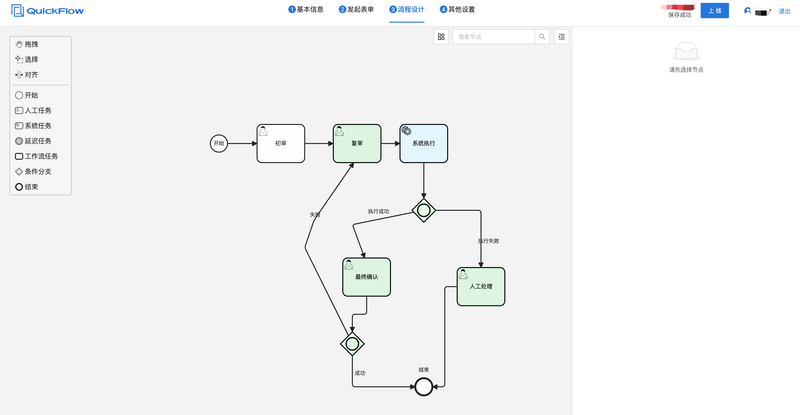Select the 最终确认 task node
The image size is (800, 415).
click(x=366, y=277)
